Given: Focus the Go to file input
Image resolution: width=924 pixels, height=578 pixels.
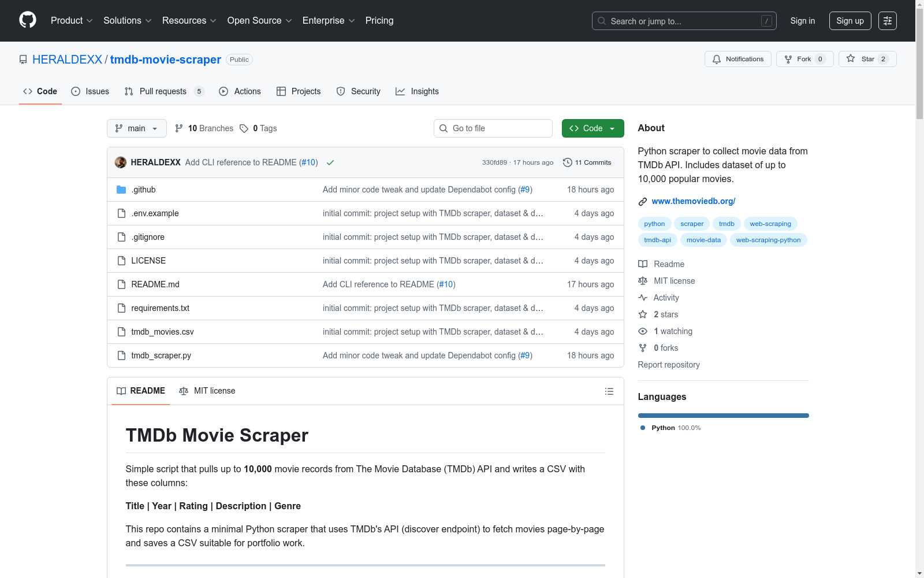Looking at the screenshot, I should point(493,128).
